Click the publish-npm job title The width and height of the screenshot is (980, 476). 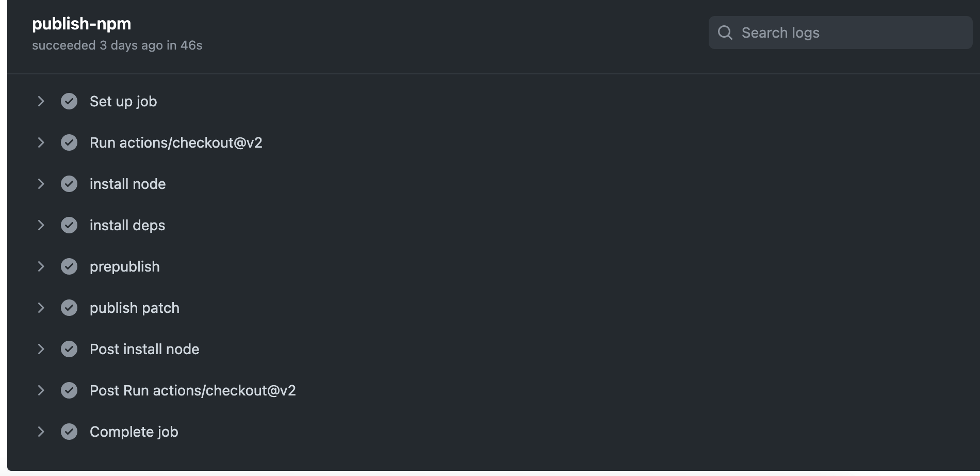pos(81,24)
